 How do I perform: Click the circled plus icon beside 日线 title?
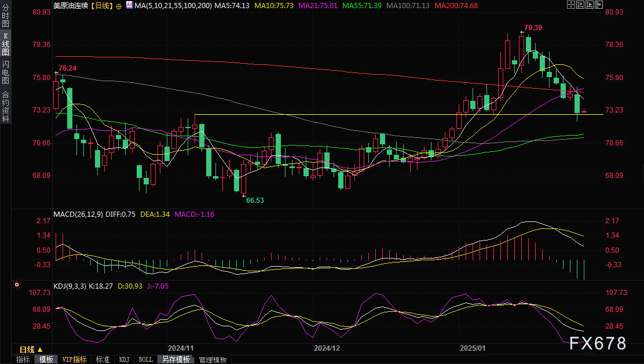(x=119, y=6)
